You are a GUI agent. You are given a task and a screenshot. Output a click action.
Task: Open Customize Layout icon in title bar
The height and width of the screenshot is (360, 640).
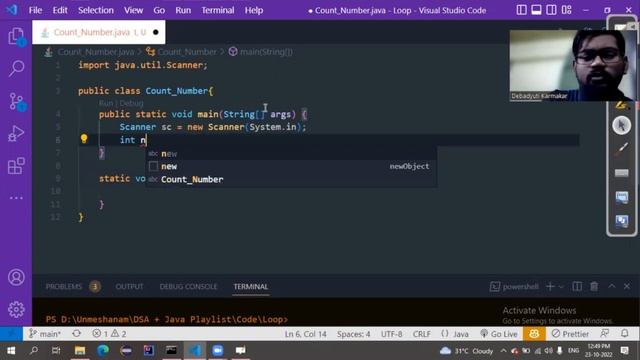coord(567,10)
